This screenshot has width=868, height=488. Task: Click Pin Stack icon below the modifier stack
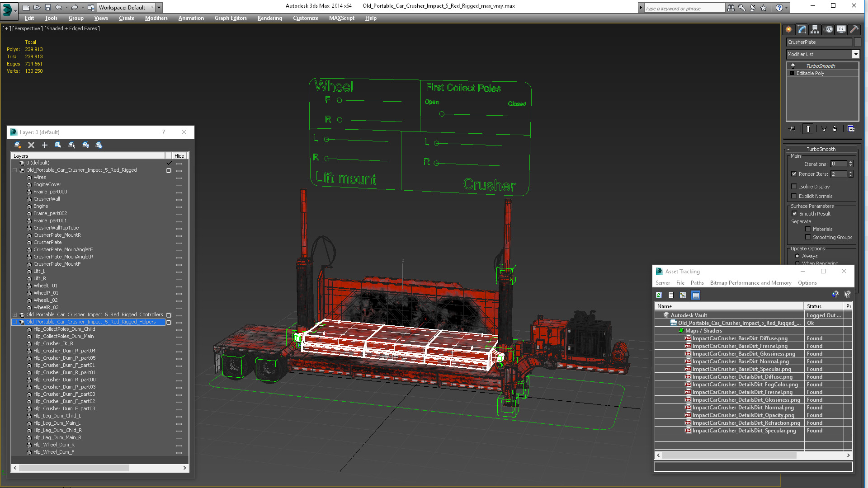click(793, 129)
